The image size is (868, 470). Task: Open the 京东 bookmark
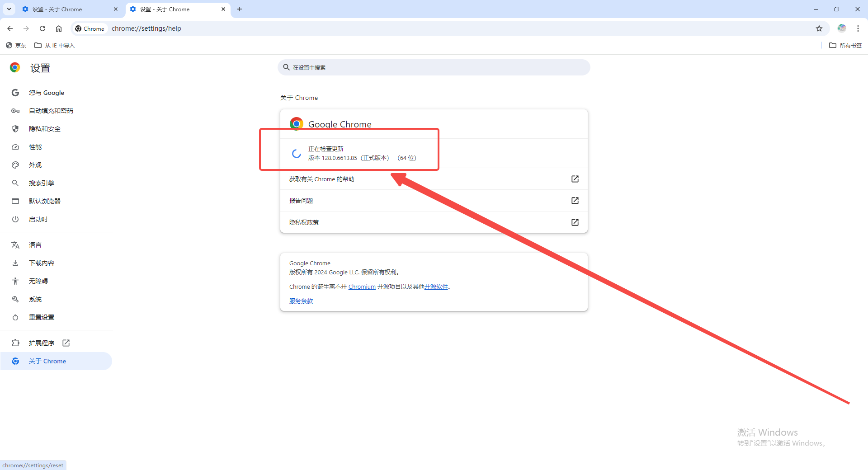16,45
